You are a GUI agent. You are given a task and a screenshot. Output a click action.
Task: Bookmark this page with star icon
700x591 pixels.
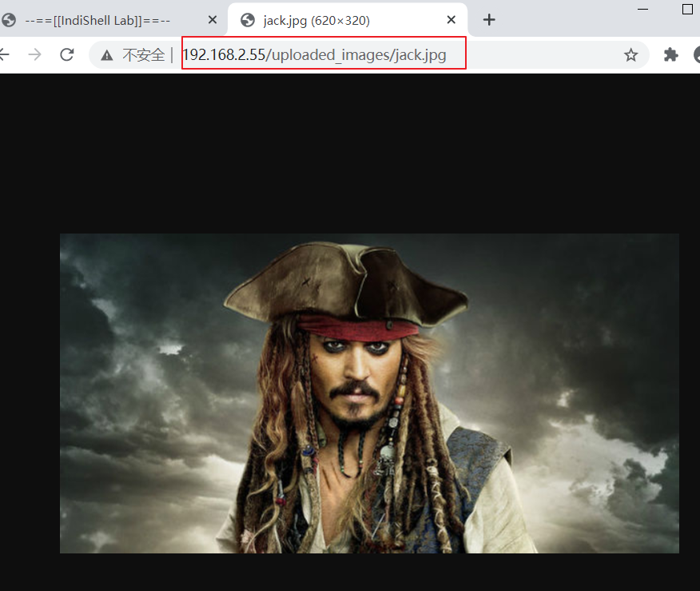click(x=630, y=55)
